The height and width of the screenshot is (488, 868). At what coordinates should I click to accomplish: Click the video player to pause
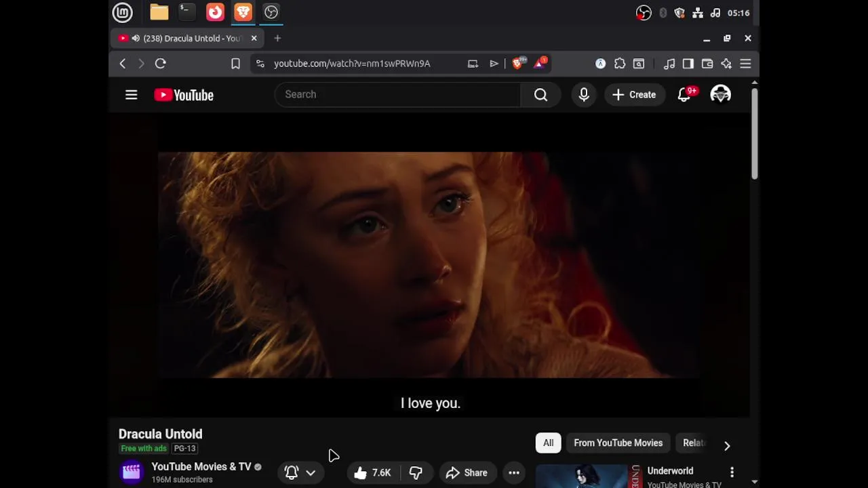430,264
